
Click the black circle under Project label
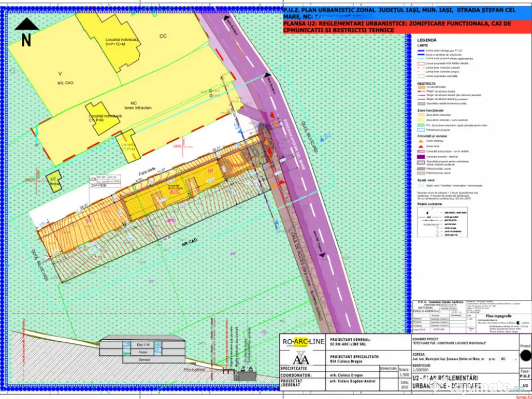click(x=525, y=356)
